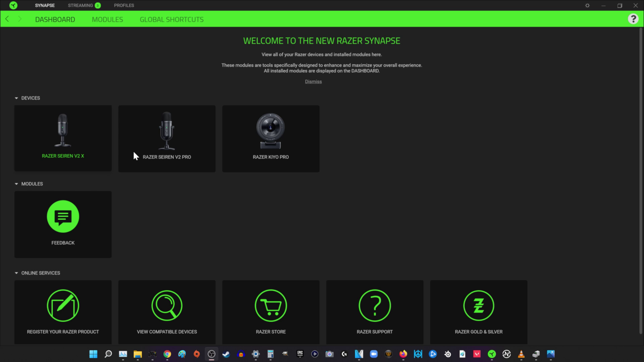Navigate forward with the right arrow
The image size is (644, 362).
[x=19, y=19]
